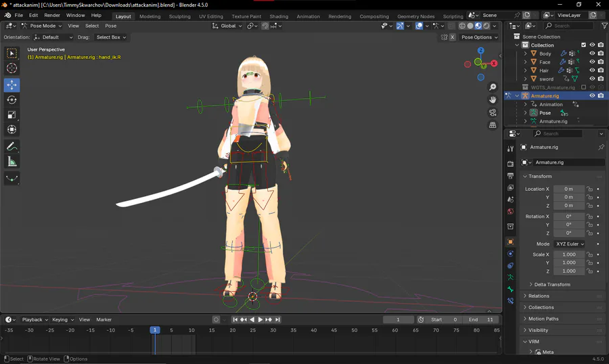Screen dimensions: 609x364
Task: Open the Object properties tab
Action: (x=510, y=242)
